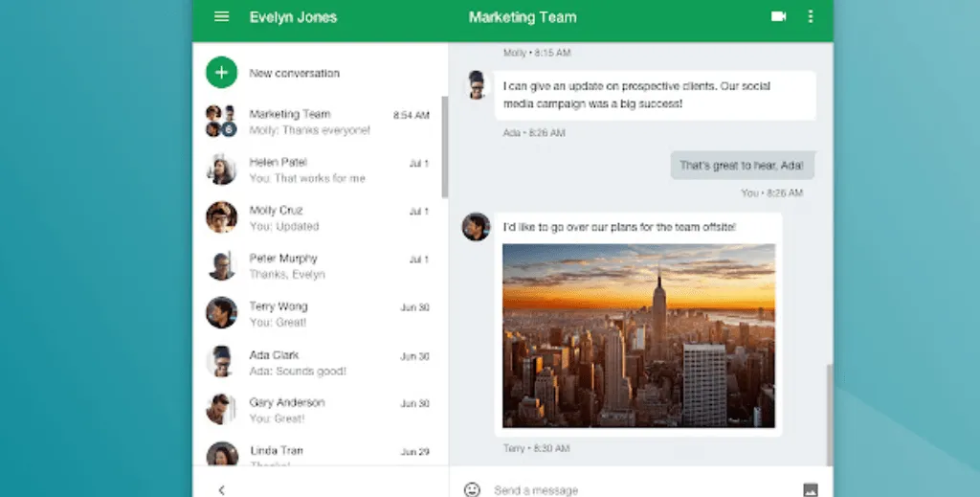Click the 'Jun 29' date on Linda Tran
This screenshot has width=980, height=497.
pyautogui.click(x=415, y=451)
